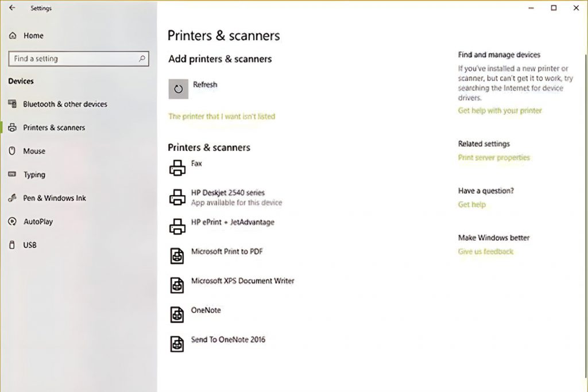Select the Fax printer icon
This screenshot has height=392, width=588.
coord(177,168)
